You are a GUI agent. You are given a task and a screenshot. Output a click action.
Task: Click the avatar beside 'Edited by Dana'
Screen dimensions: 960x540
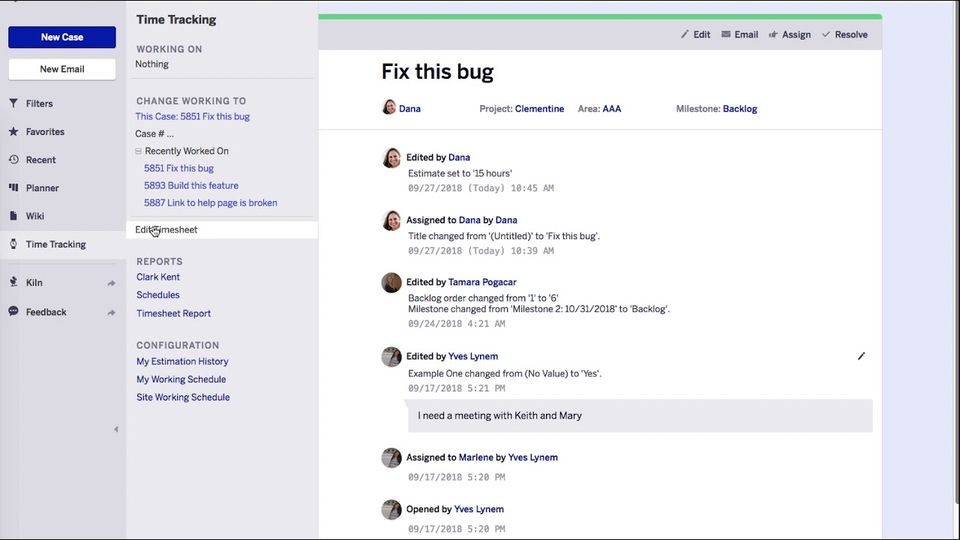(x=391, y=158)
